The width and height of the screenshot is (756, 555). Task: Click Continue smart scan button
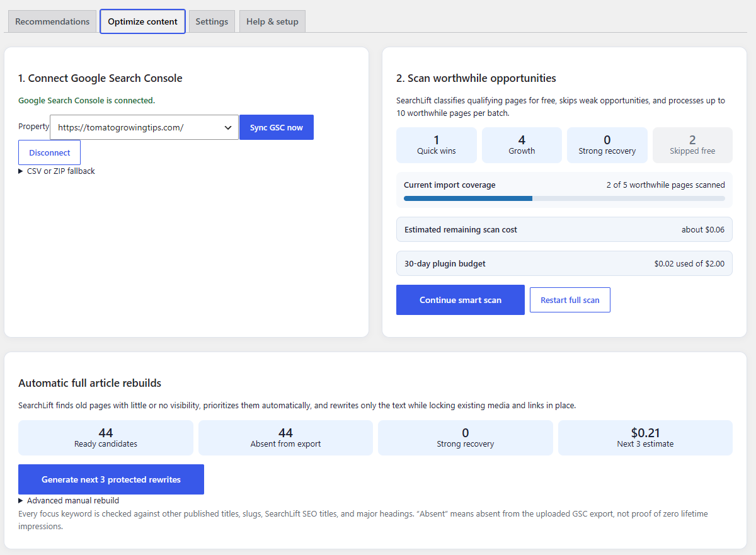[x=461, y=300]
